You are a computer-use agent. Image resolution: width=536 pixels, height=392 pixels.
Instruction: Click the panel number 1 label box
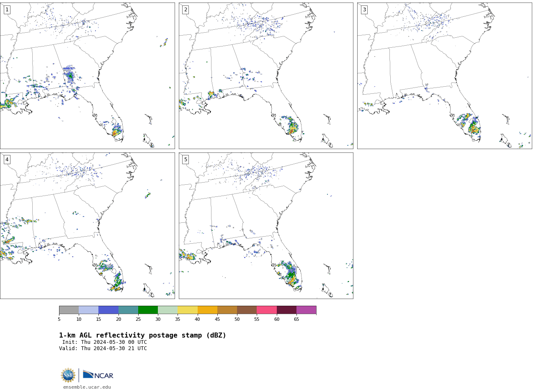7,10
